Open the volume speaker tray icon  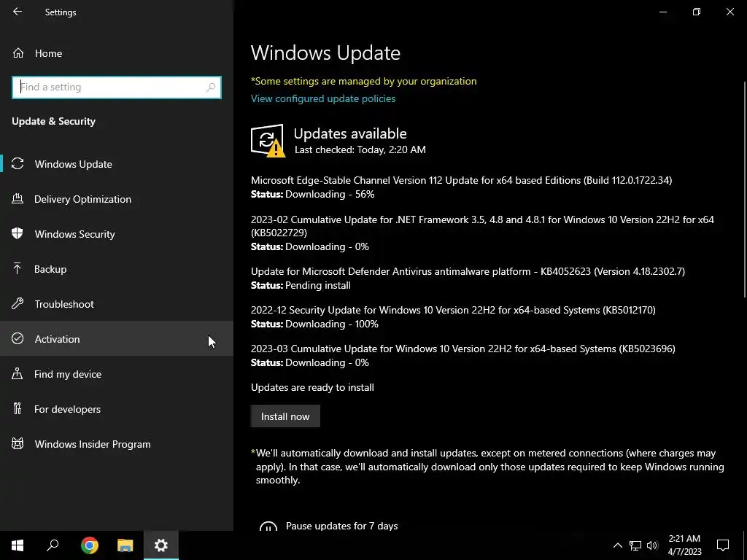(x=652, y=545)
